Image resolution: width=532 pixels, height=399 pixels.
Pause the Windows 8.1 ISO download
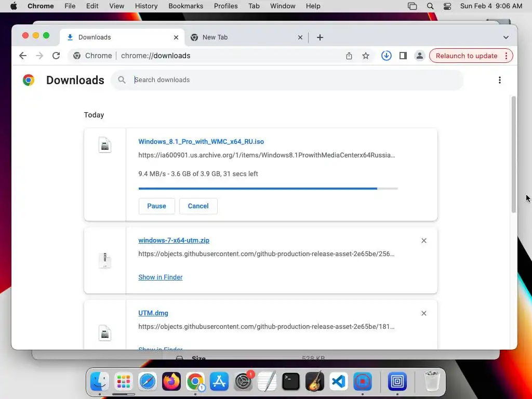point(156,206)
